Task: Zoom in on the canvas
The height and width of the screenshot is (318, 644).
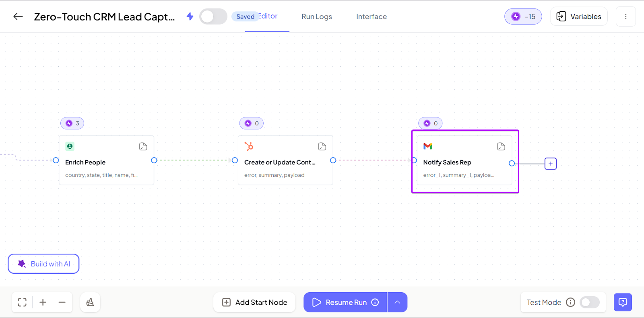Action: 43,302
